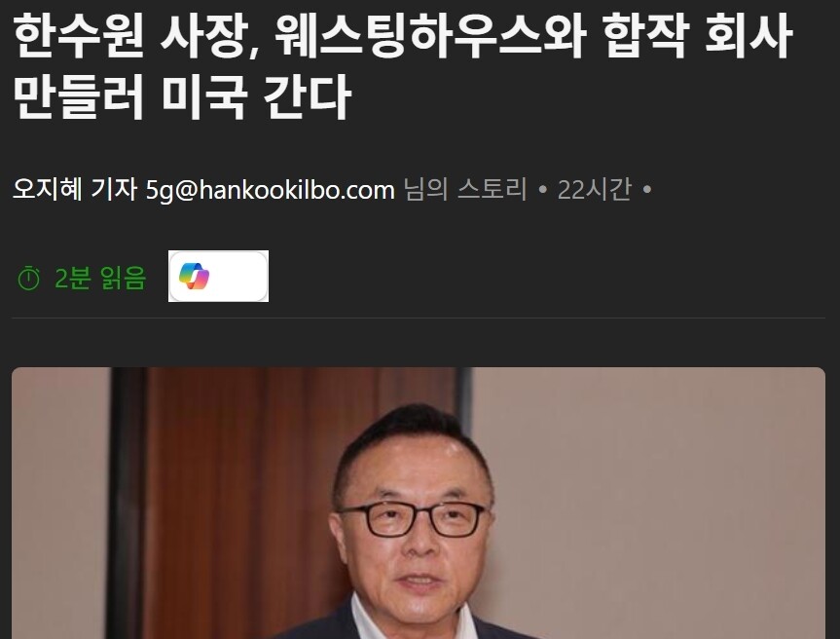840x639 pixels.
Task: Click the "2분 읽음" reading time label
Action: pos(100,279)
